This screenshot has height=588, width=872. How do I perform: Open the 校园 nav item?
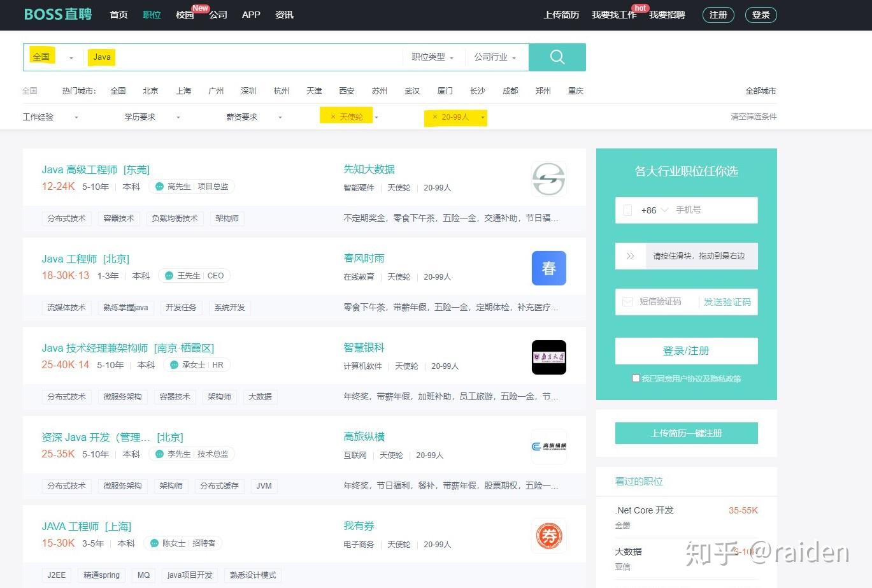(x=185, y=15)
